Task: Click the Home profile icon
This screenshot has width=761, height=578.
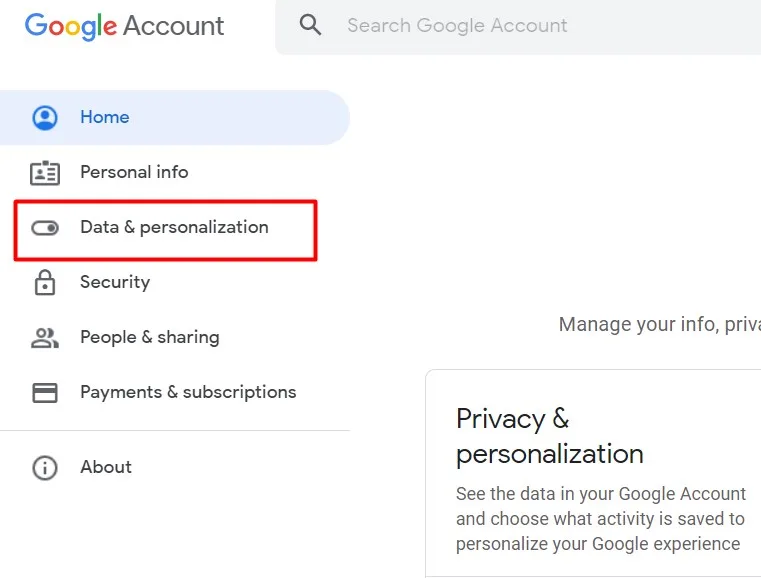Action: [45, 118]
